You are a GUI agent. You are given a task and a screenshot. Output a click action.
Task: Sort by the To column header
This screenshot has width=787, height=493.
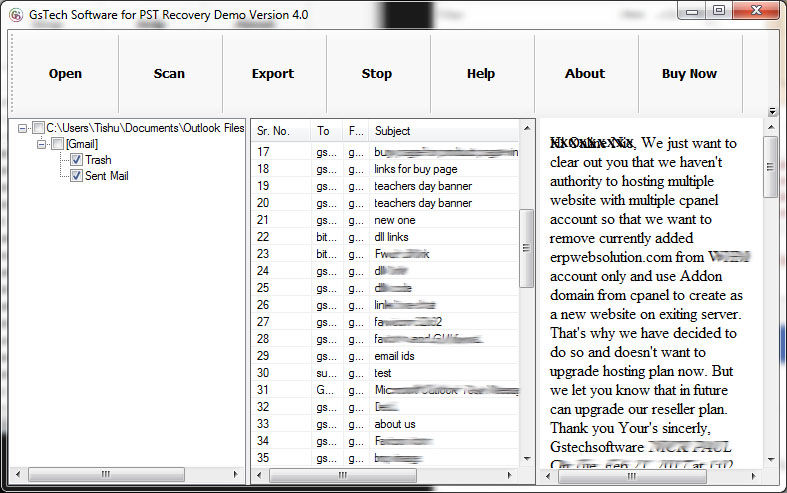pos(326,131)
